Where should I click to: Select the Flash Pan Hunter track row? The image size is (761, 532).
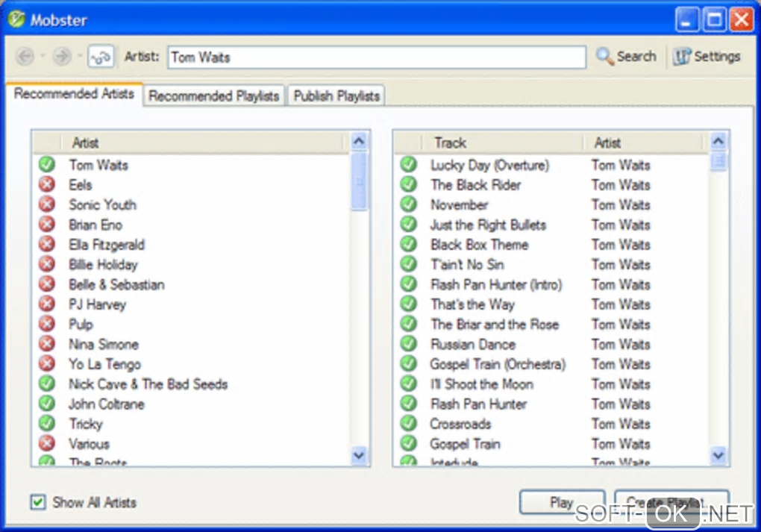[x=552, y=404]
